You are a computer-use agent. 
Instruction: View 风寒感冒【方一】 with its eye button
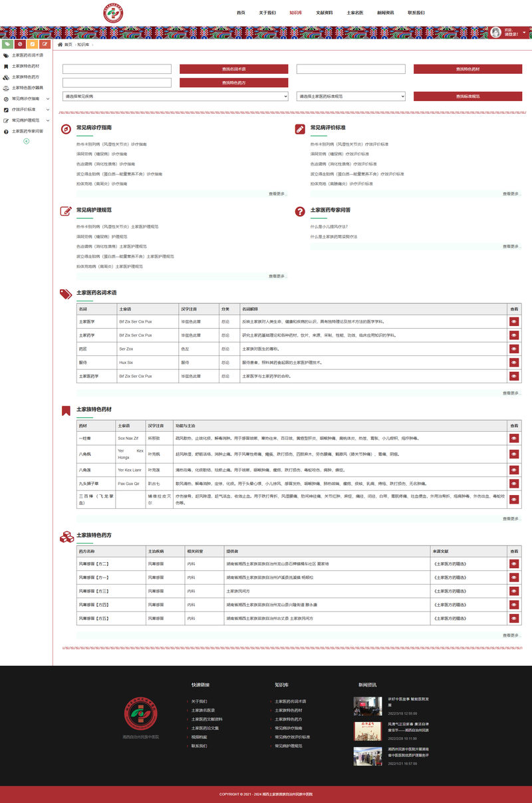513,577
